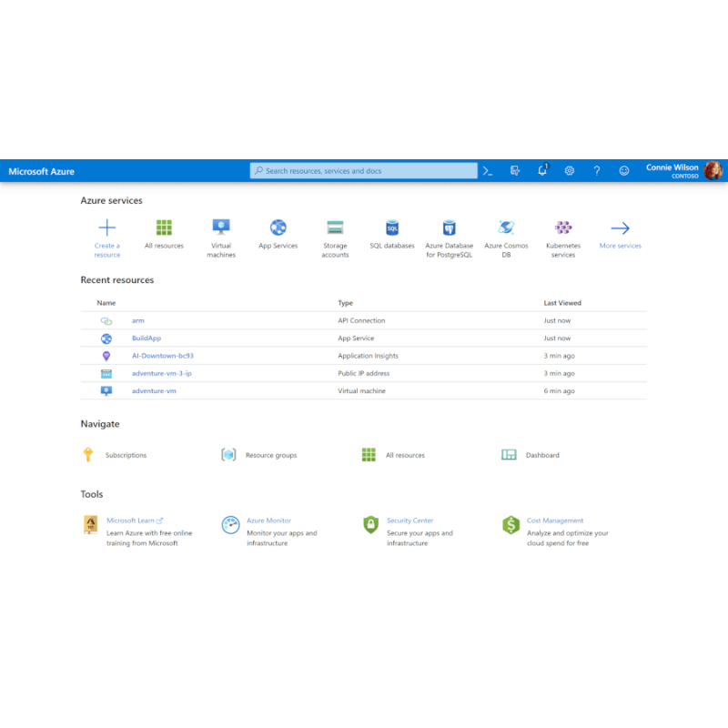Screen dimensions: 728x728
Task: Click the Connie Wilson account name
Action: click(672, 167)
